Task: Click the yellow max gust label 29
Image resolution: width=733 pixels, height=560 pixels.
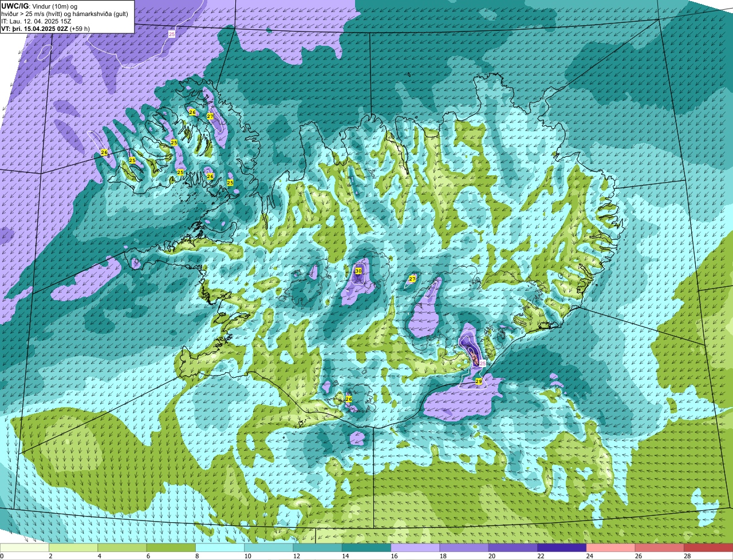Action: (x=479, y=381)
